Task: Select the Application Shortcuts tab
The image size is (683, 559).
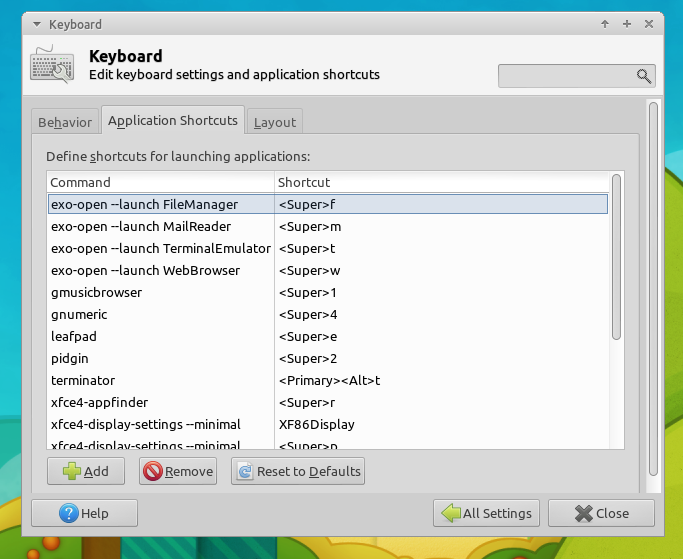Action: pyautogui.click(x=172, y=120)
